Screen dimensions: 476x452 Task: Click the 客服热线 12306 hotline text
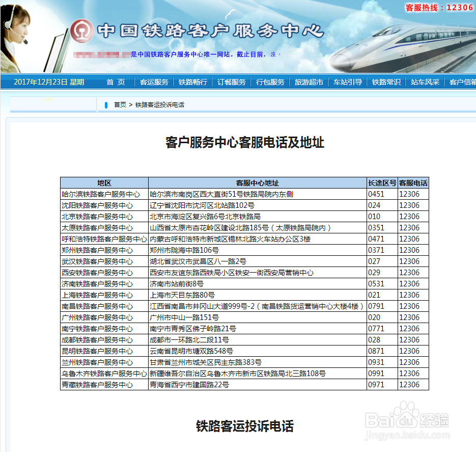coord(439,8)
